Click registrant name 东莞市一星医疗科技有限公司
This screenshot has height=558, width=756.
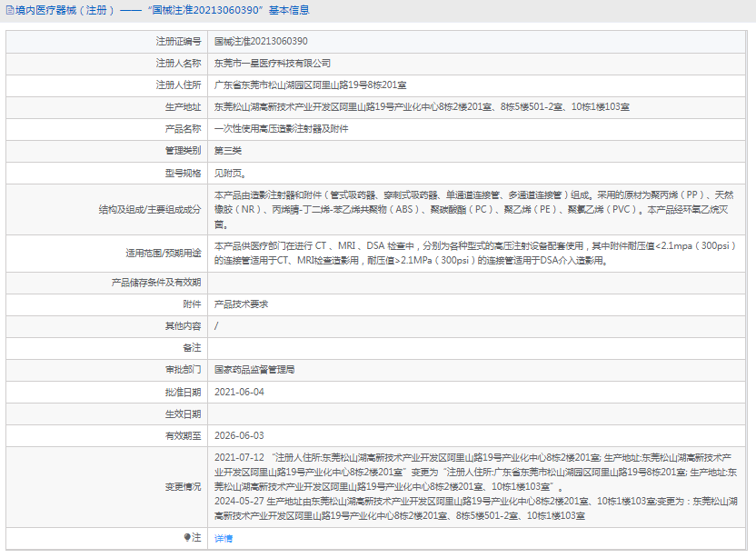(x=273, y=64)
